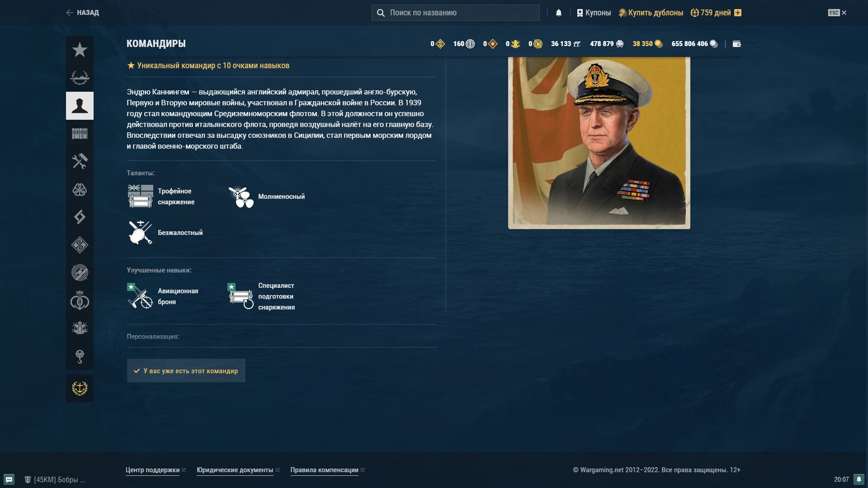This screenshot has width=868, height=488.
Task: Open the wallet icon beside balances
Action: [737, 44]
